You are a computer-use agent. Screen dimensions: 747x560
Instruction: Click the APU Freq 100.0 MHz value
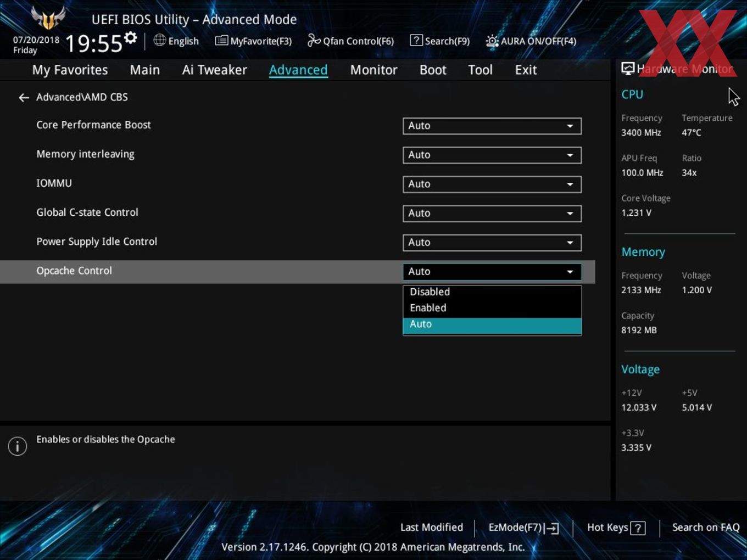[x=642, y=172]
